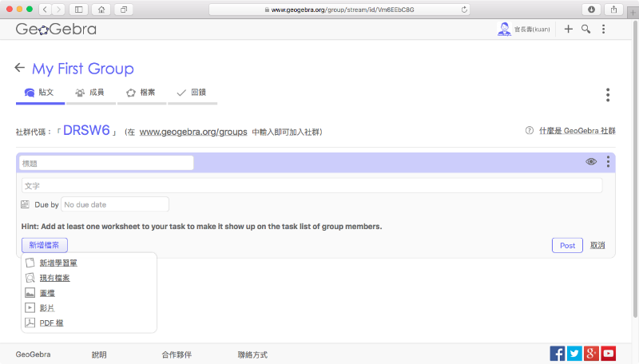Click the calendar icon beside Due by
Image resolution: width=639 pixels, height=364 pixels.
coord(26,204)
